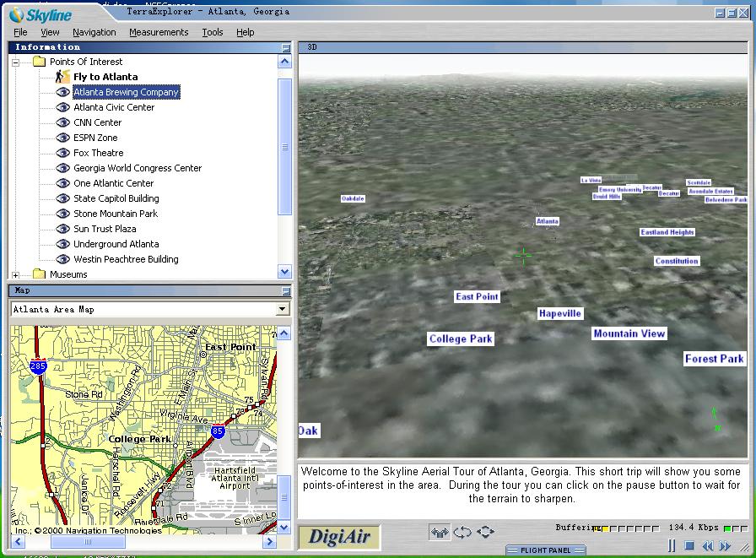Collapse the Map panel with its header button

pyautogui.click(x=286, y=290)
